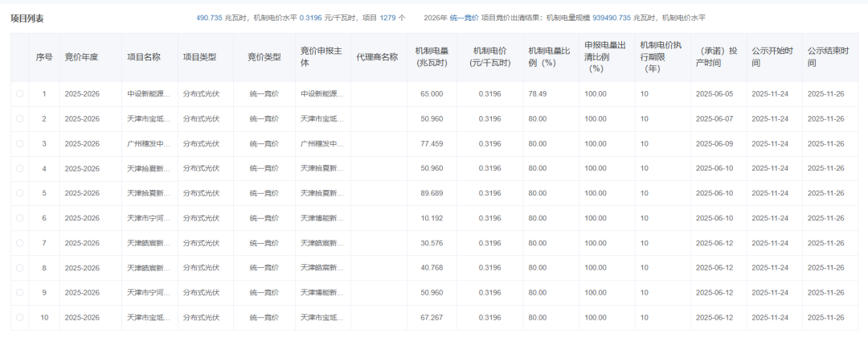Open project name 广州穗发中 in row 3
The image size is (868, 346).
tap(149, 144)
